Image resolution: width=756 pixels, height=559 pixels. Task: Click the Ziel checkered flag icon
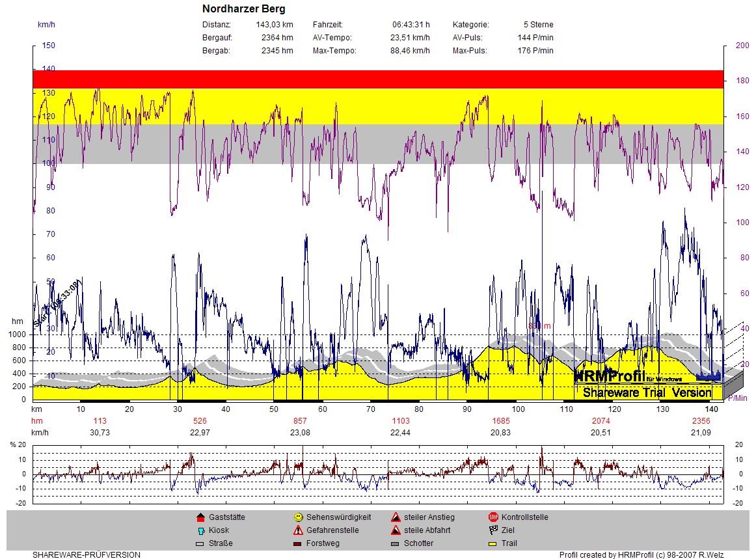[x=493, y=530]
